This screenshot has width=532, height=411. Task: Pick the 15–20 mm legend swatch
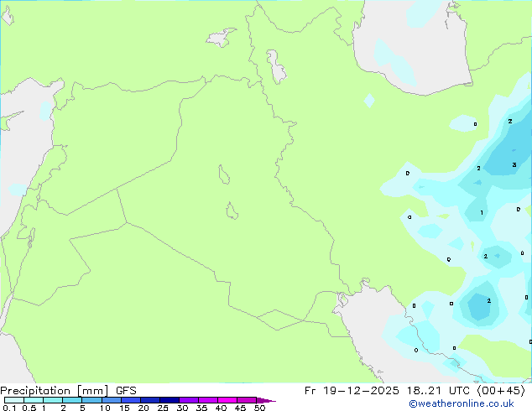[x=130, y=400]
